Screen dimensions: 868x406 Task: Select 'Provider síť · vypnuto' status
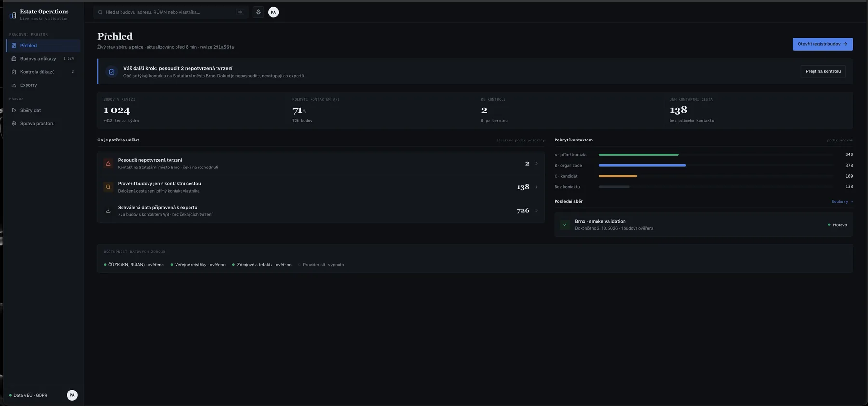click(321, 265)
